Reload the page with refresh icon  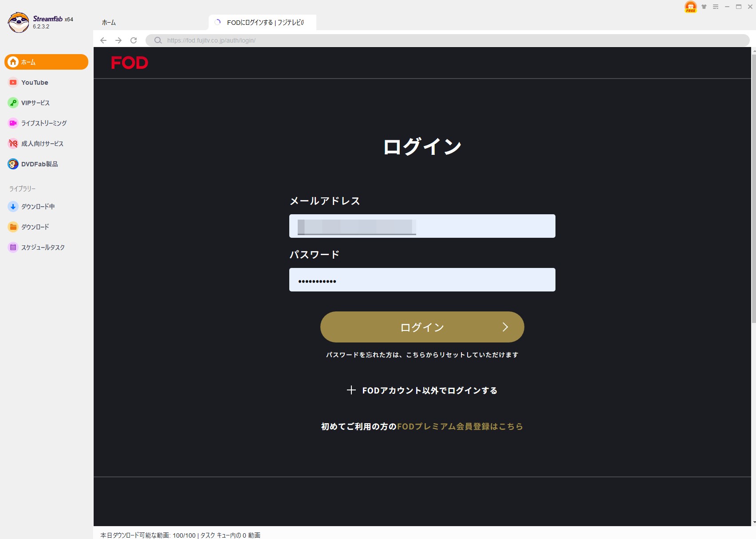click(x=134, y=40)
